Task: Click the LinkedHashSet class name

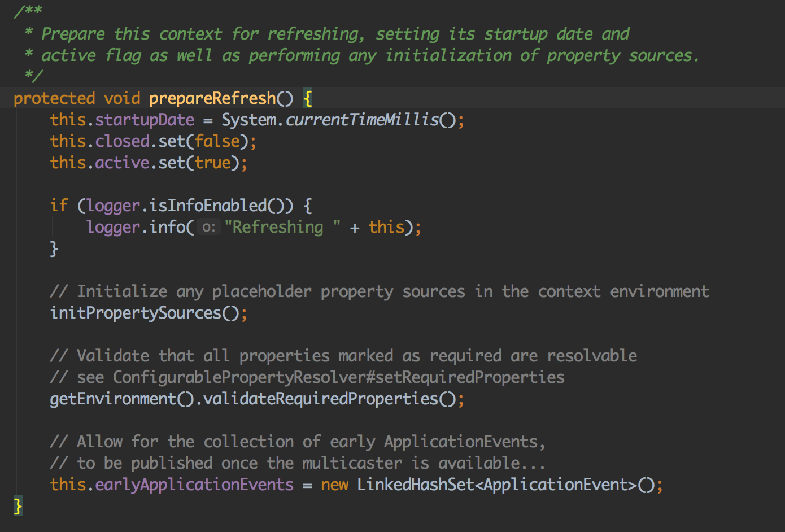Action: [416, 485]
